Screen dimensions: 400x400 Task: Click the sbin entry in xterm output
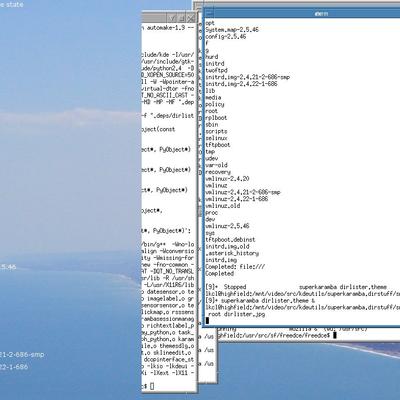coord(212,125)
